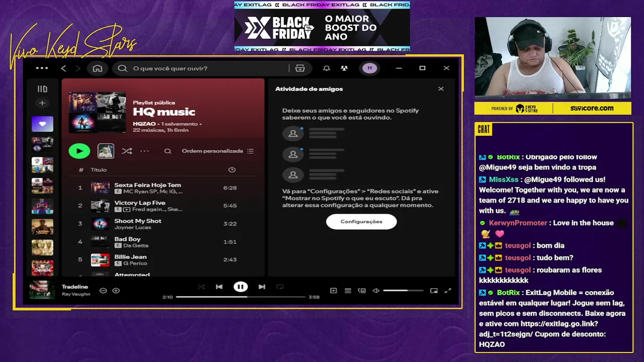Image resolution: width=644 pixels, height=362 pixels.
Task: Click the Exitlag Black Friday banner
Action: [322, 26]
